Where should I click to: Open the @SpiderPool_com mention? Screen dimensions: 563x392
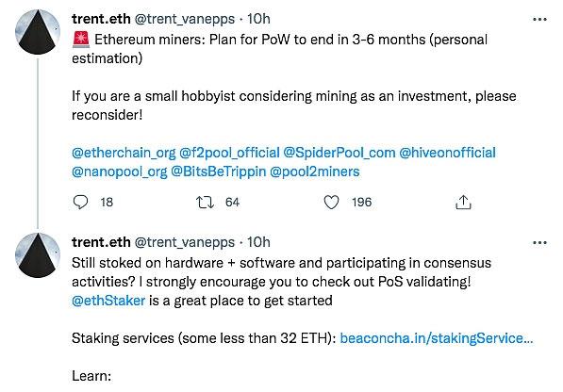[x=339, y=153]
